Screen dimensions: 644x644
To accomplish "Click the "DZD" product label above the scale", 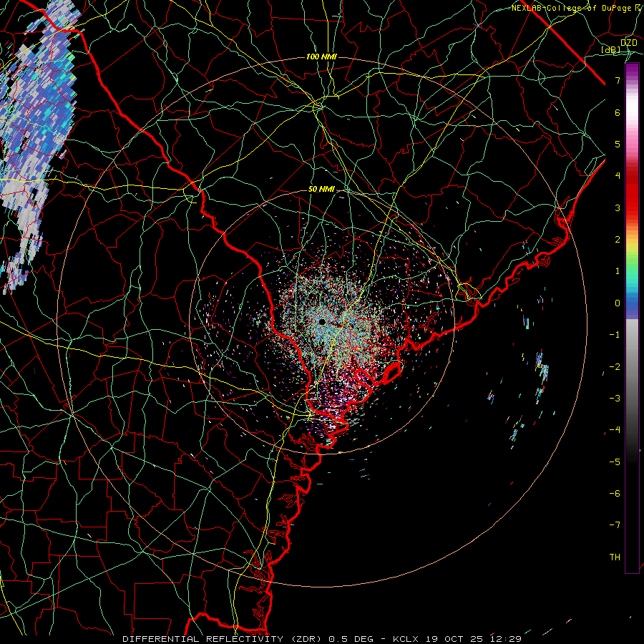I will pyautogui.click(x=629, y=43).
